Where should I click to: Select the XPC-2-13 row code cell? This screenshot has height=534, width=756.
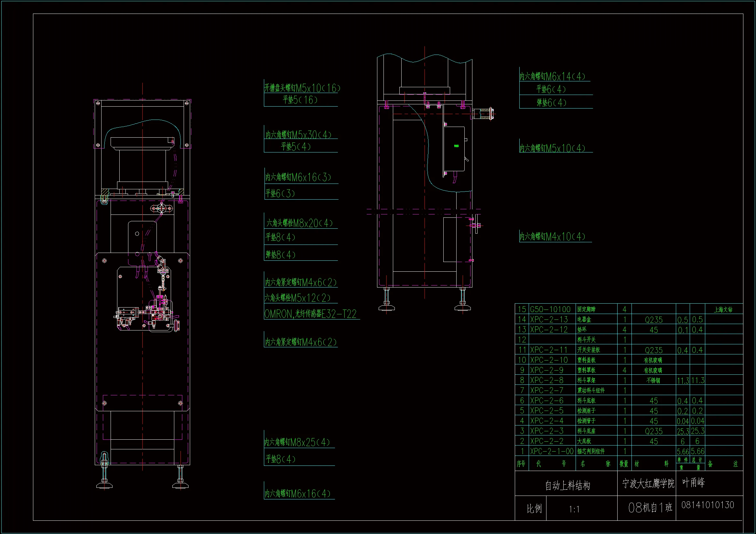click(549, 319)
